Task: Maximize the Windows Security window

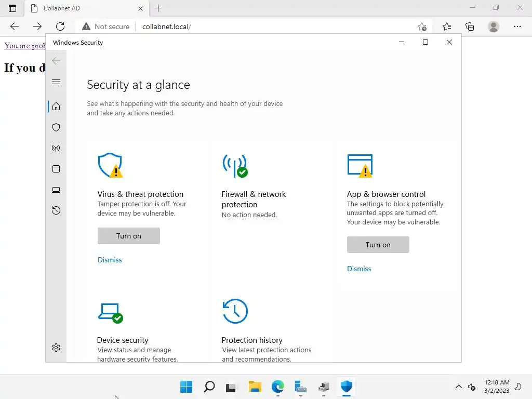Action: click(425, 42)
